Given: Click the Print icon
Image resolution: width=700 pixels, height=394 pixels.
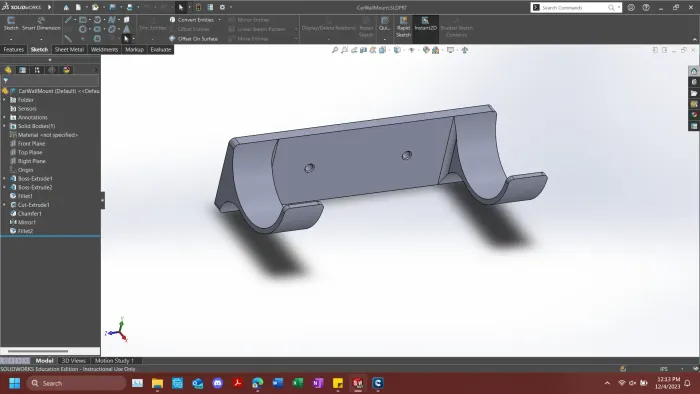Looking at the screenshot, I should click(x=129, y=7).
